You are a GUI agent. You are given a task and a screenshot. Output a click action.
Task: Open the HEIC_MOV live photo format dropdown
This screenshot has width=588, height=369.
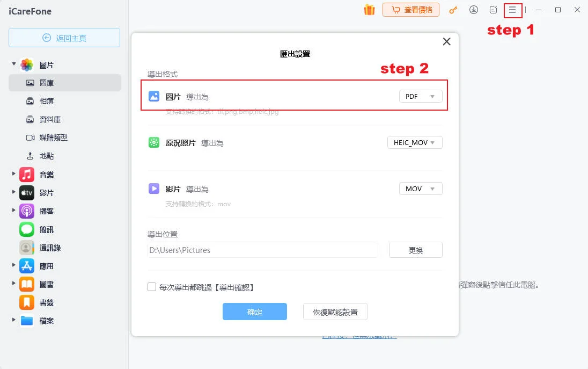(415, 143)
